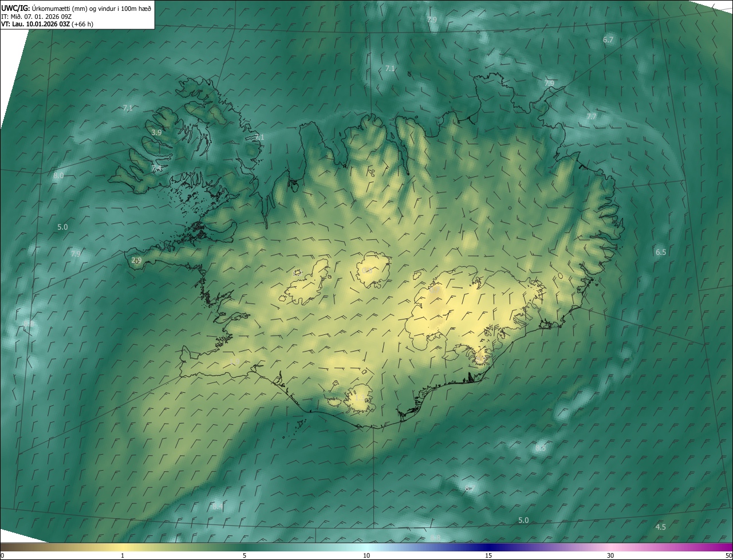The height and width of the screenshot is (560, 733).
Task: Pick the pink color at colorbar value 30
Action: [x=610, y=547]
